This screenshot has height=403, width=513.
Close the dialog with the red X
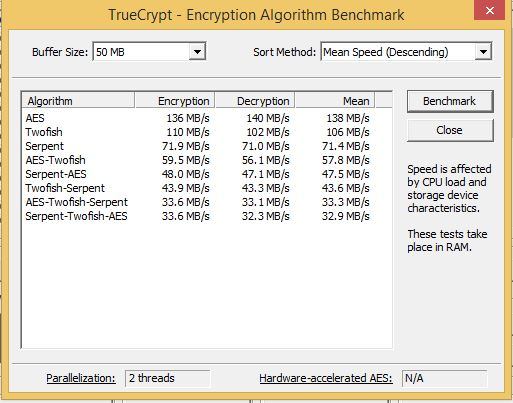click(490, 10)
